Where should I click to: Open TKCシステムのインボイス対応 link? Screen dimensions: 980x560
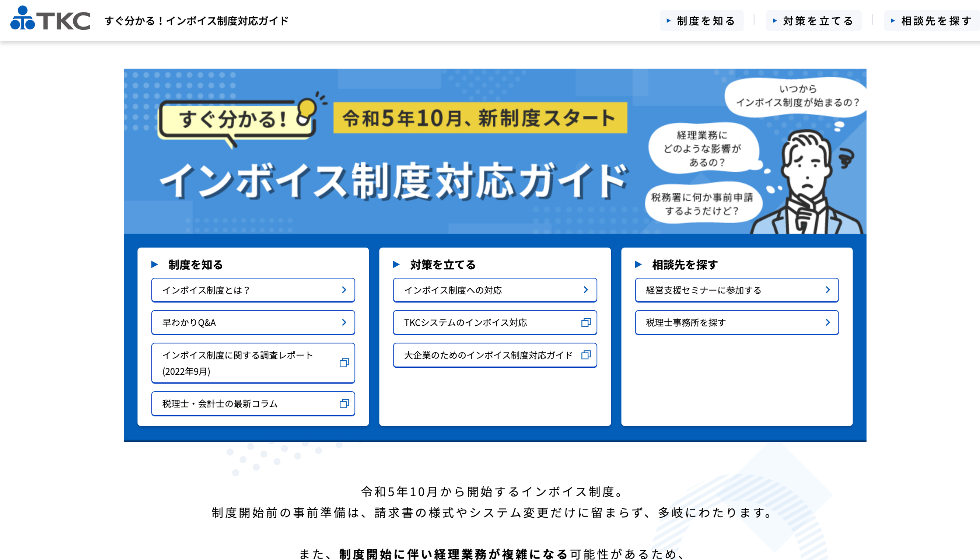495,322
